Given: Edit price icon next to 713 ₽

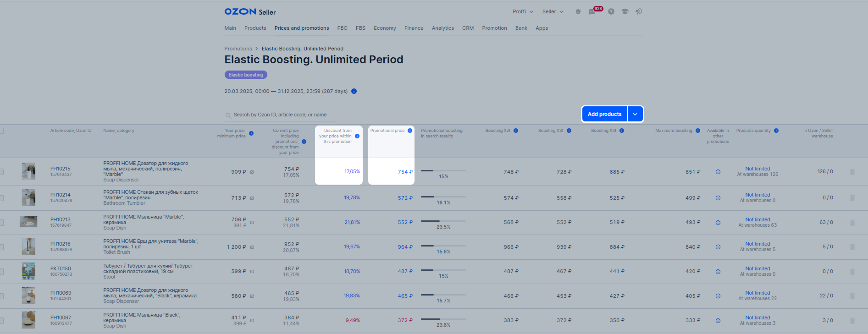Looking at the screenshot, I should pyautogui.click(x=252, y=198).
